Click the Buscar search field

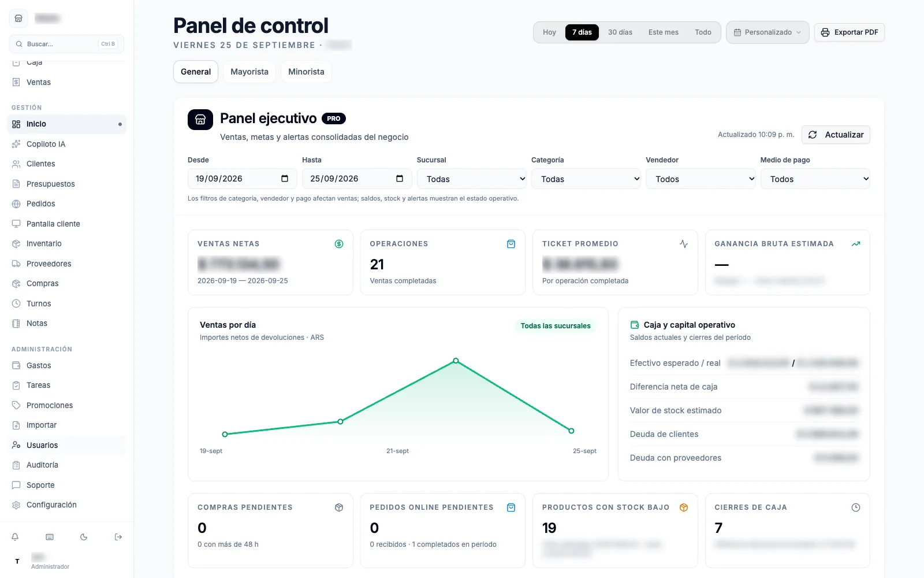click(x=66, y=44)
